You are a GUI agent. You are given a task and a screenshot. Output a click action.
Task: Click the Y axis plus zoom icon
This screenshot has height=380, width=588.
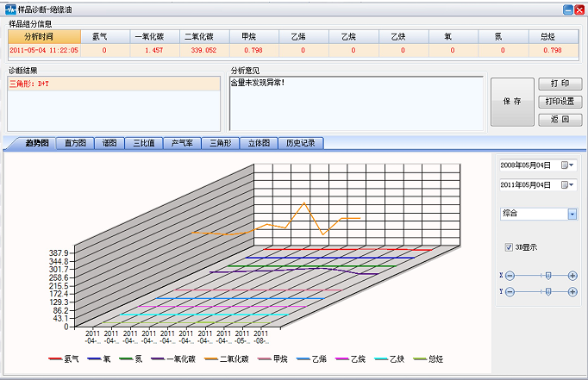tap(572, 292)
